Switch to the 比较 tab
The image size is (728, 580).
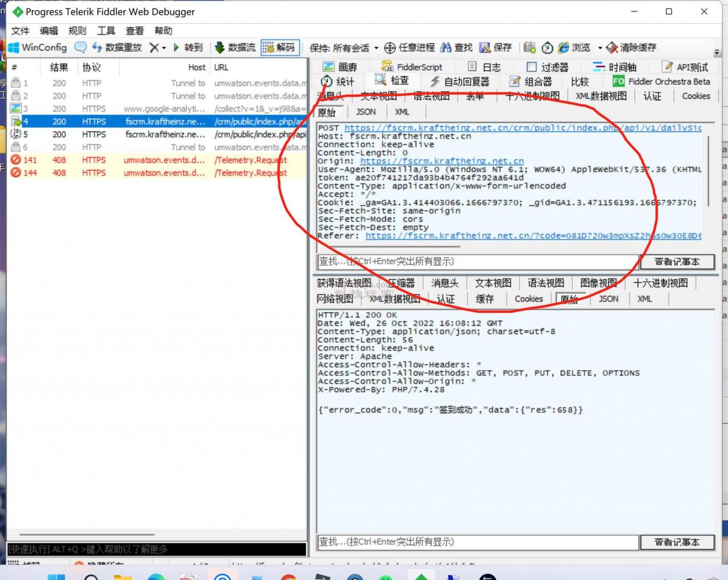coord(580,81)
